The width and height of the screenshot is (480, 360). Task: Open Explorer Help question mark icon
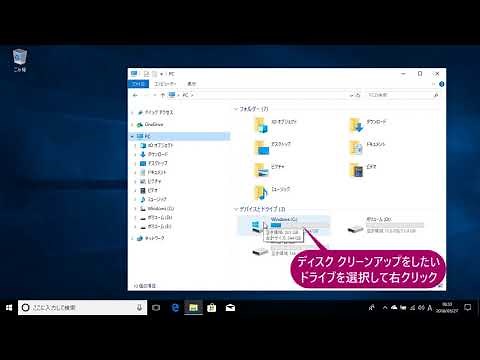pos(441,84)
